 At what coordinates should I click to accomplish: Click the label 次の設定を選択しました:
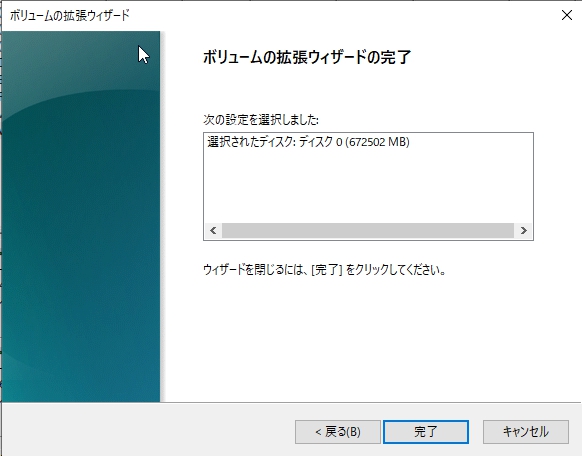[261, 119]
